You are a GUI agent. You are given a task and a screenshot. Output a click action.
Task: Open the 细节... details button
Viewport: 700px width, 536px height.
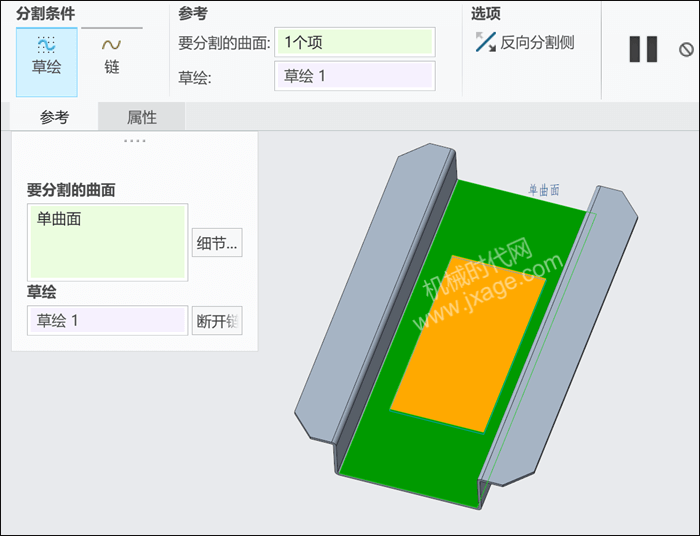point(217,243)
